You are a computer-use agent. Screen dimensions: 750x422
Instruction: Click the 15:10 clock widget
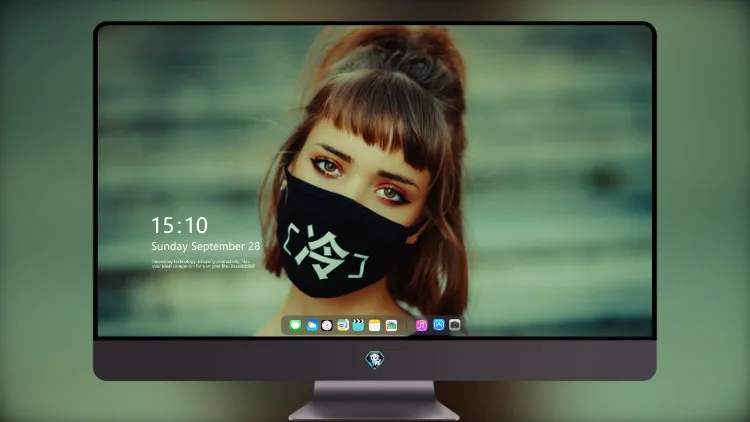[179, 225]
